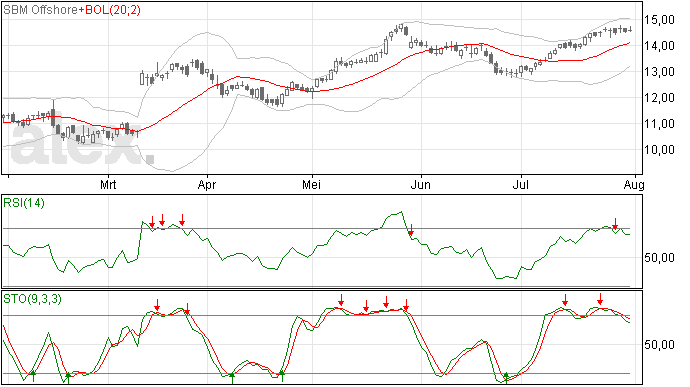690x387 pixels.
Task: Click the 15,00 price axis label
Action: pos(659,20)
